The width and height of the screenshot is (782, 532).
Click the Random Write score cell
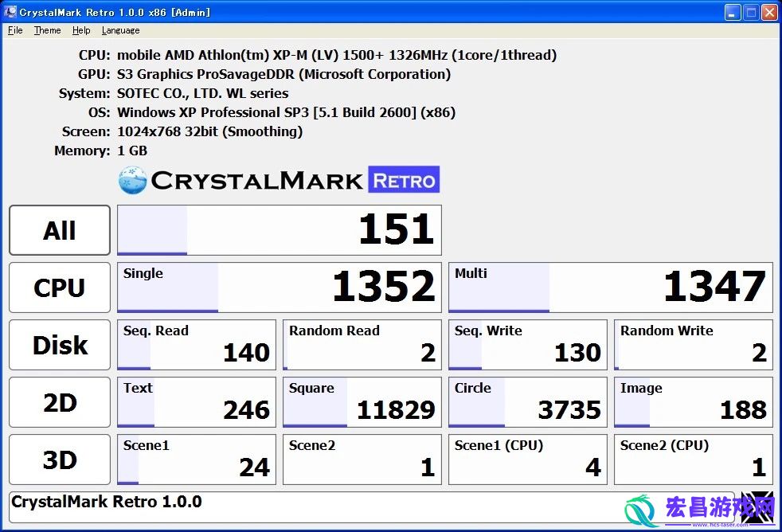pyautogui.click(x=694, y=345)
